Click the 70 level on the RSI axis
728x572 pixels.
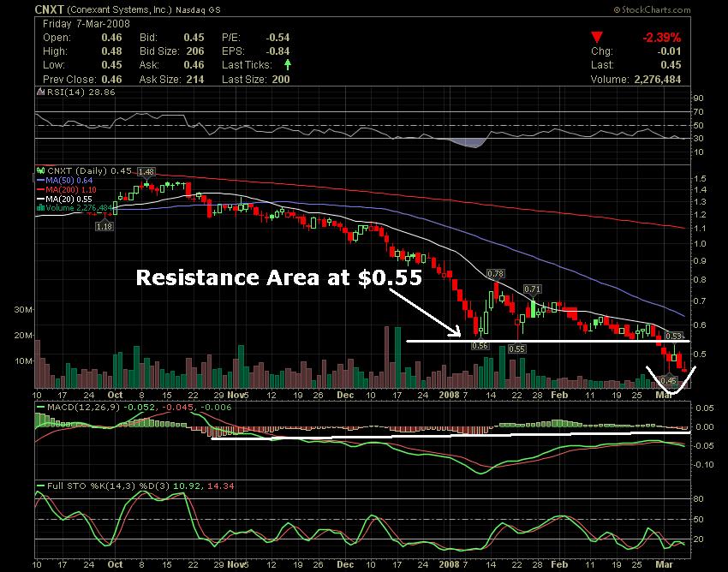(699, 112)
